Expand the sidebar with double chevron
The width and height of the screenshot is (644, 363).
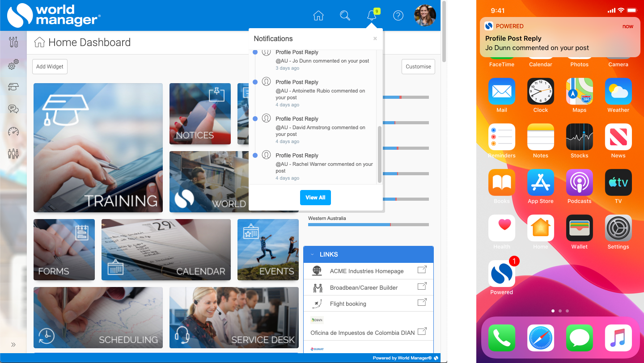pyautogui.click(x=13, y=345)
